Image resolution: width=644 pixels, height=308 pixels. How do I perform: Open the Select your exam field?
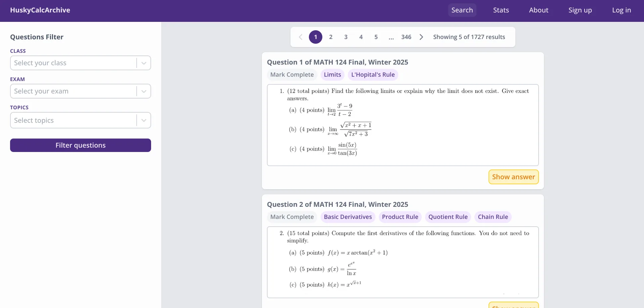(81, 91)
